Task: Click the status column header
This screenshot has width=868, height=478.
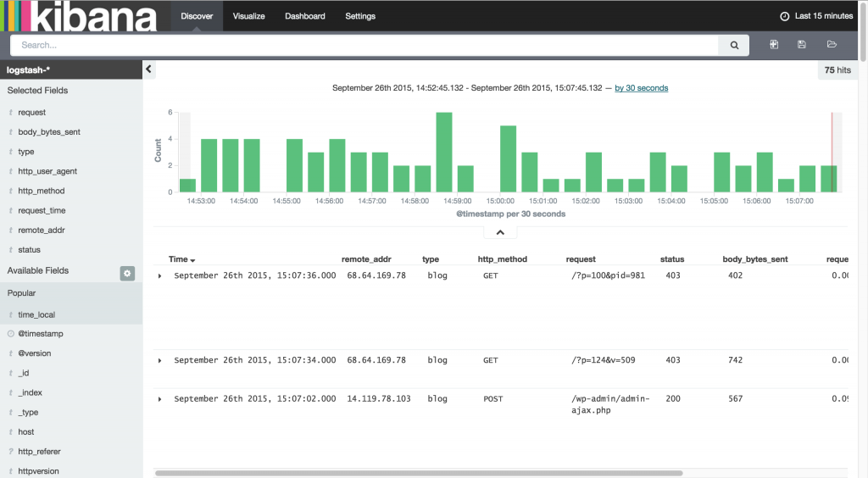Action: pyautogui.click(x=672, y=259)
